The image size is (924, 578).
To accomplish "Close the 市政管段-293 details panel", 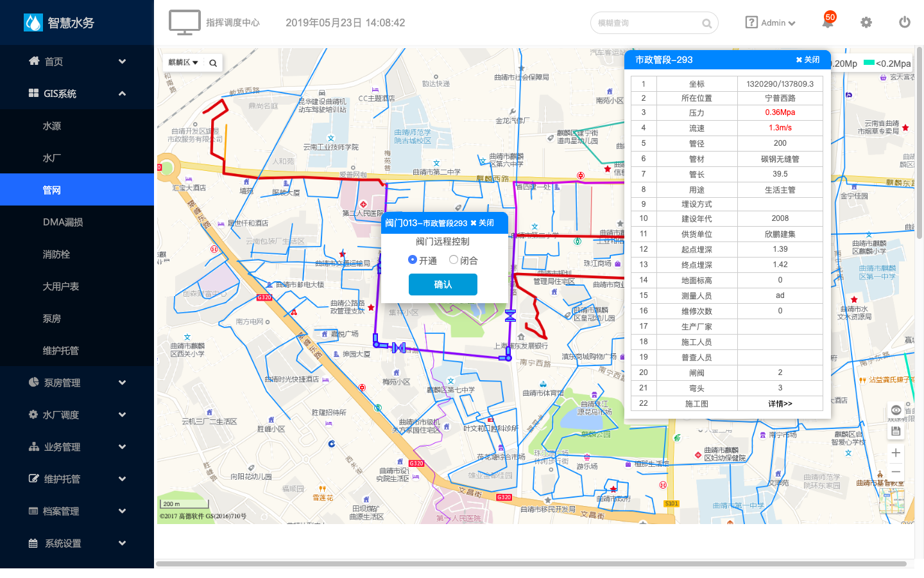I will pos(808,60).
